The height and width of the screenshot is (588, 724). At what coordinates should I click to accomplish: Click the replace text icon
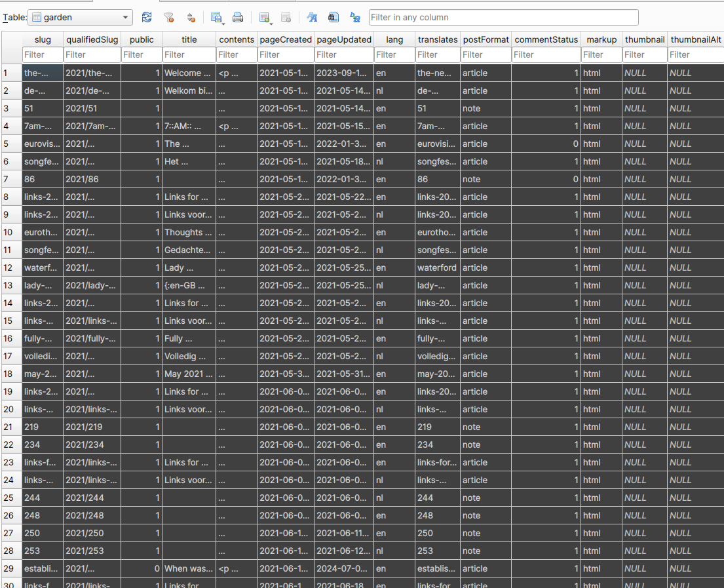(x=355, y=17)
